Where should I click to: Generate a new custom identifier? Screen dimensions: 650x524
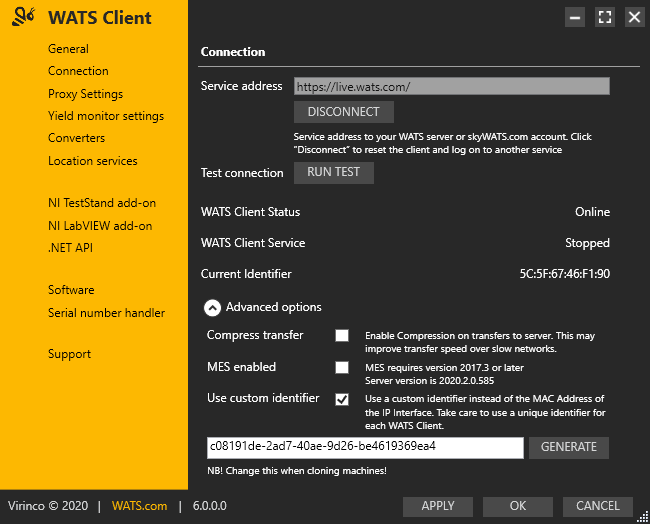click(x=569, y=447)
